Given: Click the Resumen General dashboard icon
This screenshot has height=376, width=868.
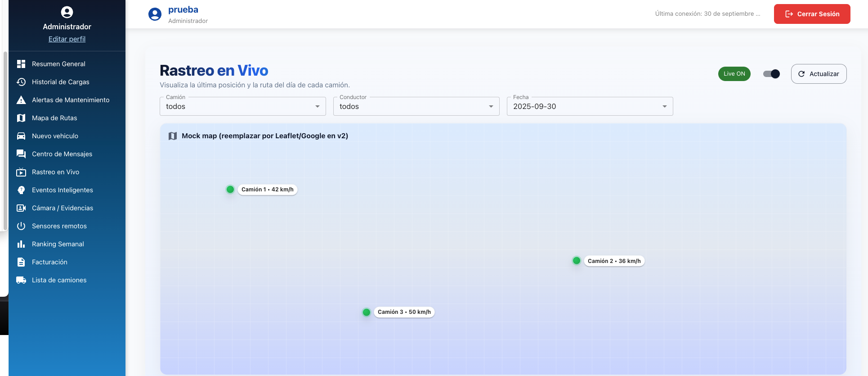Looking at the screenshot, I should click(x=21, y=64).
